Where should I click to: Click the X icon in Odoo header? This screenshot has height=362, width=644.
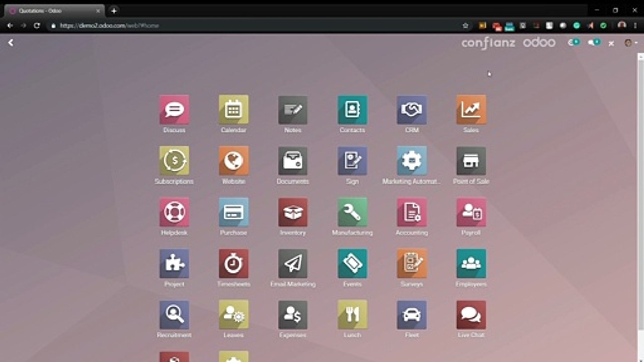coord(611,43)
